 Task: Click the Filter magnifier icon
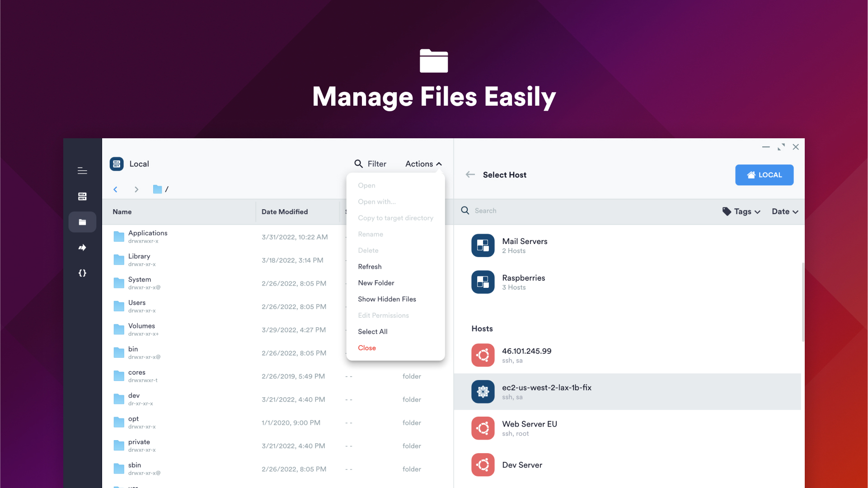pos(358,164)
